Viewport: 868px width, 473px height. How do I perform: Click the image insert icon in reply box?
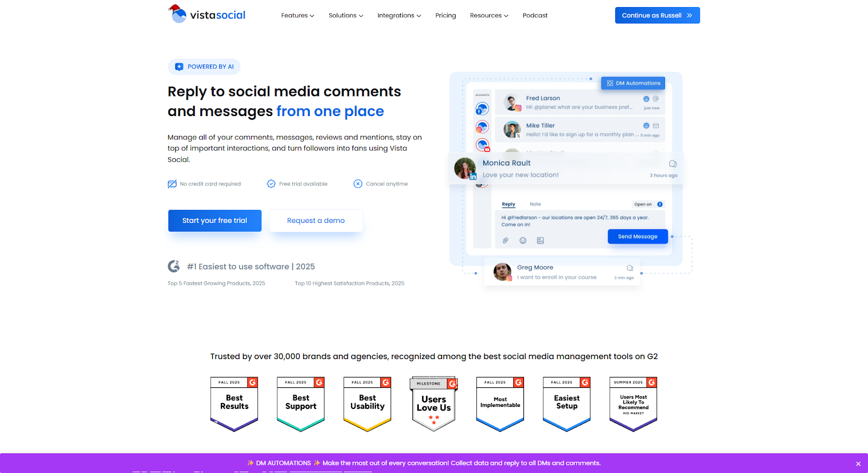pos(540,240)
